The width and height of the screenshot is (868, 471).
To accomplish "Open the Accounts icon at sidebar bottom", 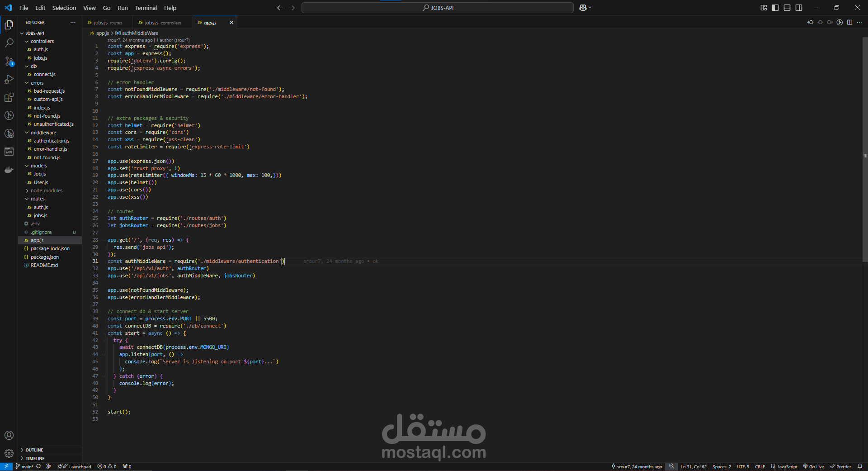I will 9,435.
